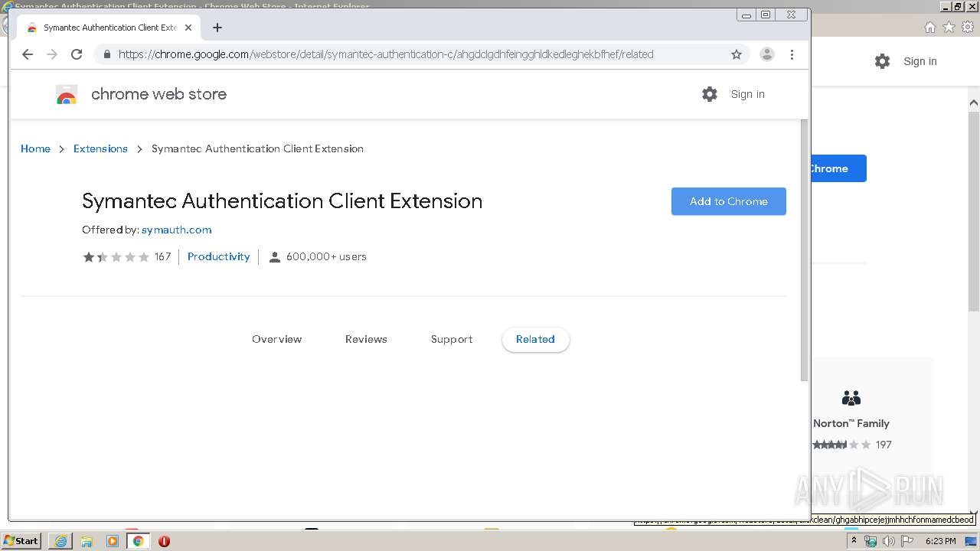Go to Home breadcrumb
Viewport: 980px width, 551px height.
point(35,148)
